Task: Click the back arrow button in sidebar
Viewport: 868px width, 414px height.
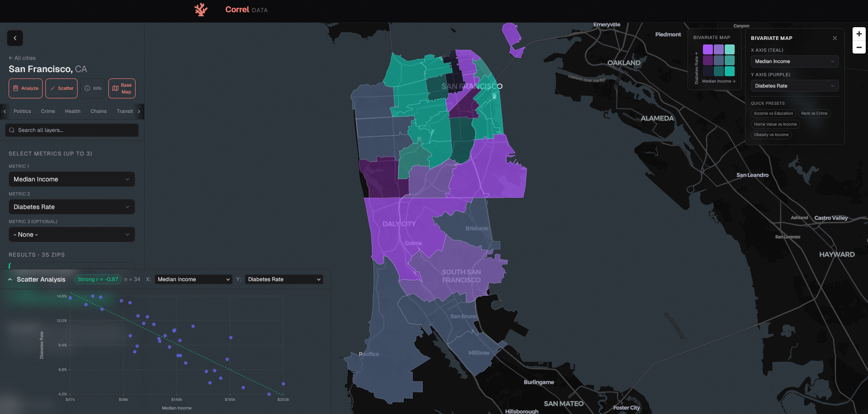Action: 15,38
